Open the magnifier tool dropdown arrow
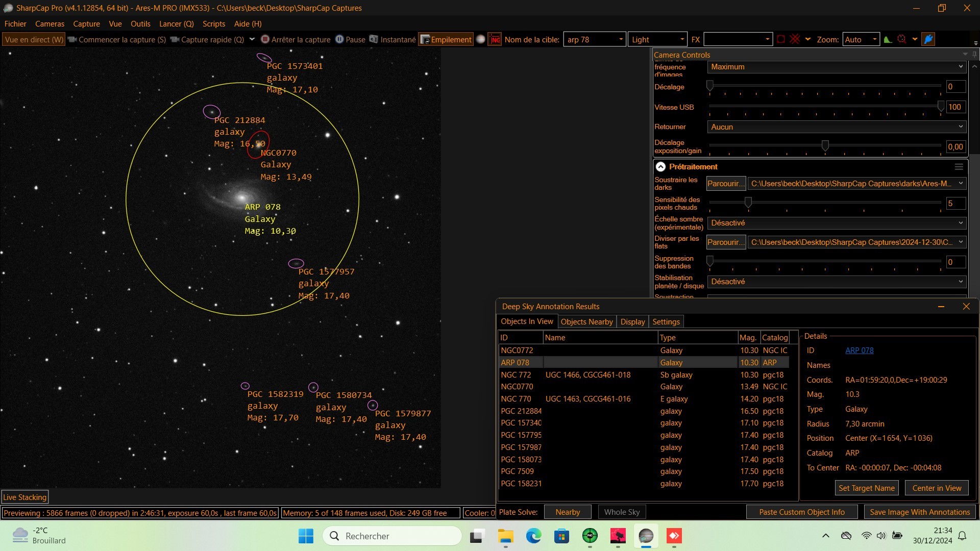The image size is (980, 551). coord(915,39)
